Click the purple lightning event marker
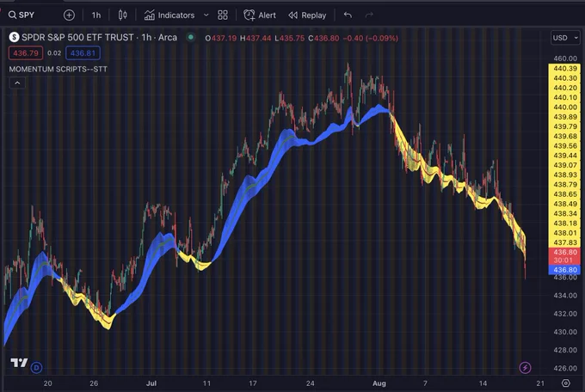 525,368
